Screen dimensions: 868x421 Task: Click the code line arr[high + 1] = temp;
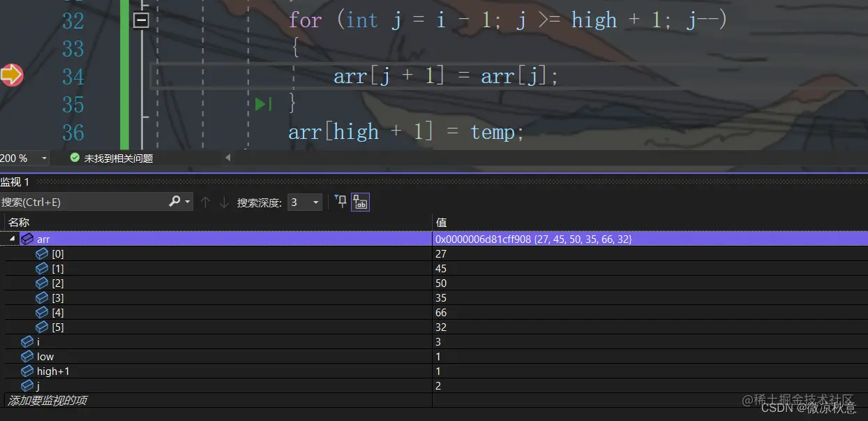coord(406,131)
